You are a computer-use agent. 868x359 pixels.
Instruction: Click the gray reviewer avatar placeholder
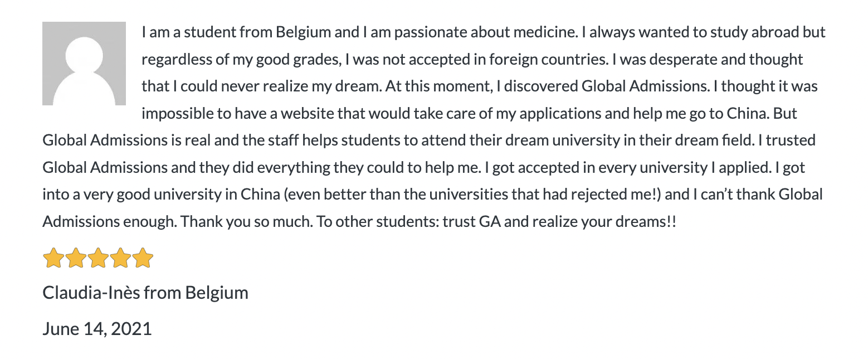tap(84, 64)
